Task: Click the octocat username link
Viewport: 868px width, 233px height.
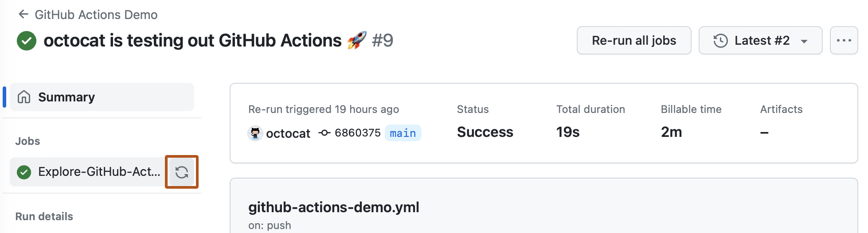Action: [288, 133]
